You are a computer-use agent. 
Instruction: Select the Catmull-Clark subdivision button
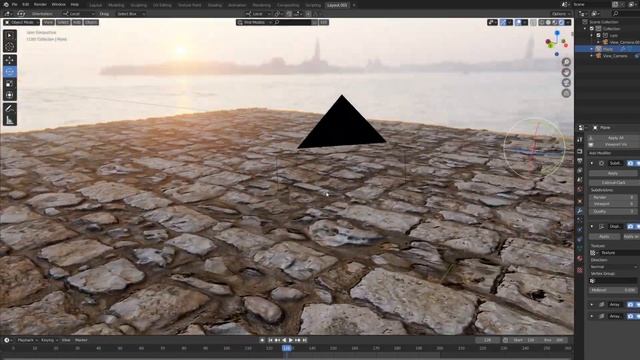(613, 182)
